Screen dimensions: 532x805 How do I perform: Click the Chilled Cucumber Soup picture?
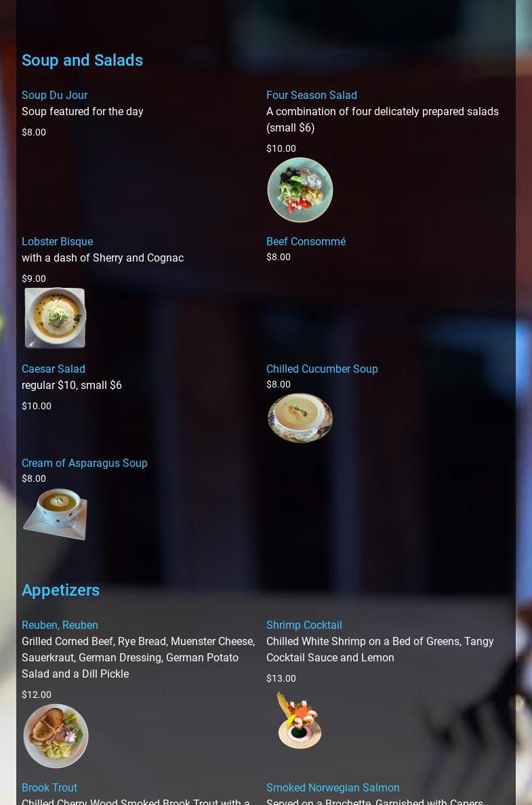(300, 417)
